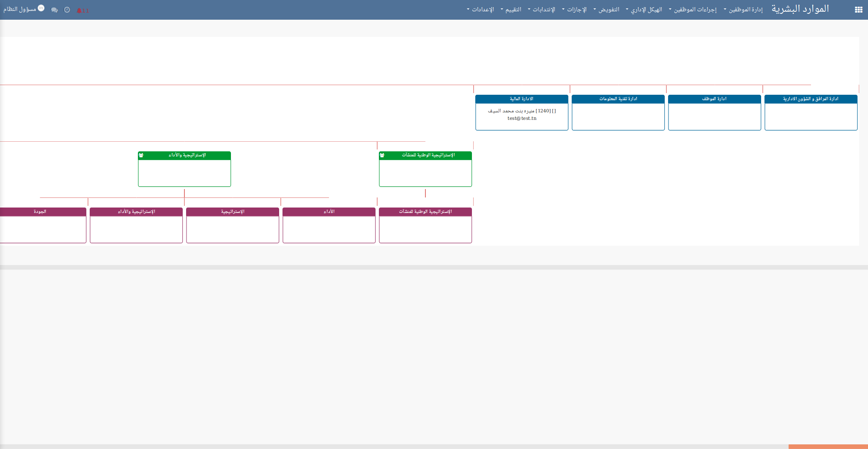
Task: Open the الإعدادات settings menu
Action: [x=481, y=10]
